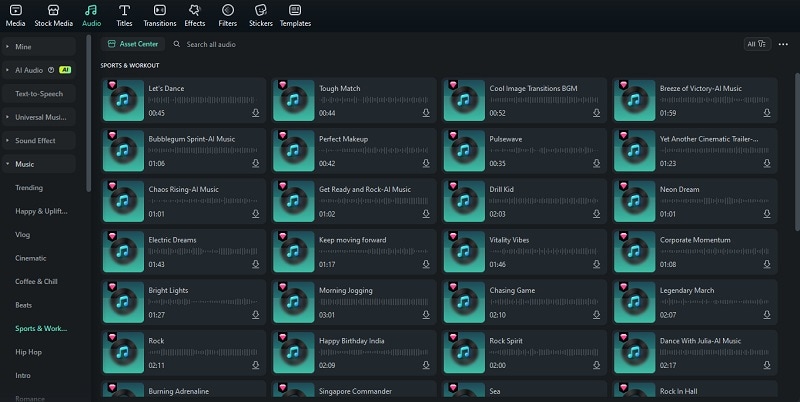
Task: Select the Cinematic music category
Action: [31, 258]
